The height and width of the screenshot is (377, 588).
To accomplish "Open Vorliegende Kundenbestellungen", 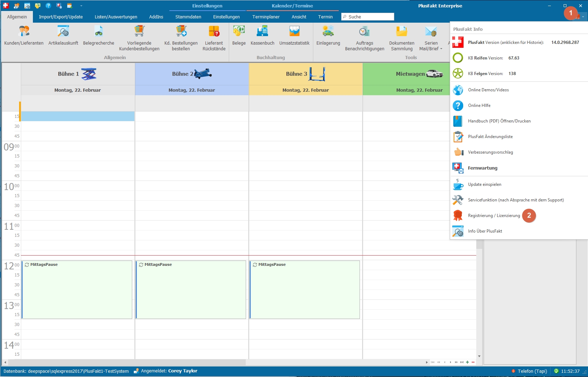I will 139,38.
